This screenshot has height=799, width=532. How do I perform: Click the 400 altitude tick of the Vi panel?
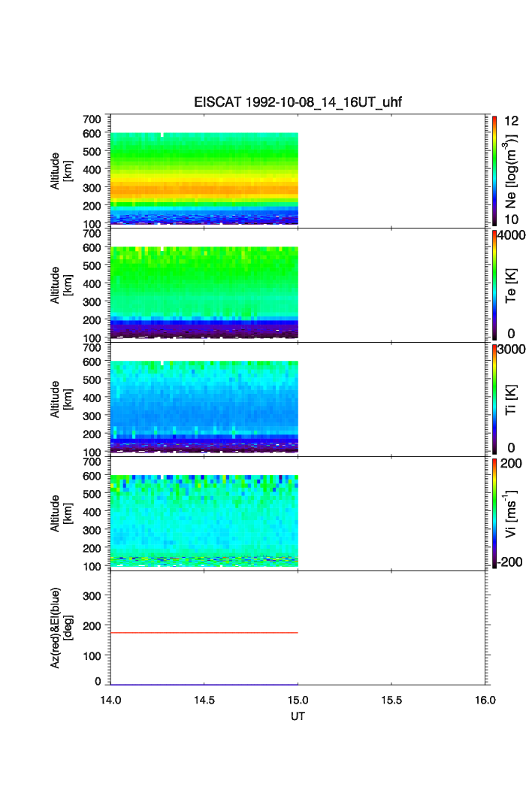point(92,512)
